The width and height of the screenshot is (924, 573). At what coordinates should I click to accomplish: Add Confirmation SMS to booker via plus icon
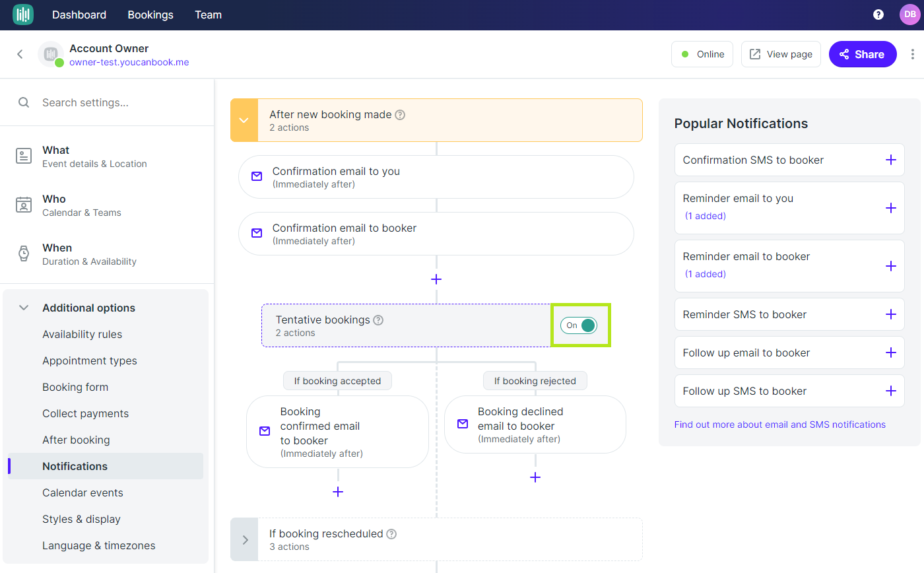tap(890, 160)
